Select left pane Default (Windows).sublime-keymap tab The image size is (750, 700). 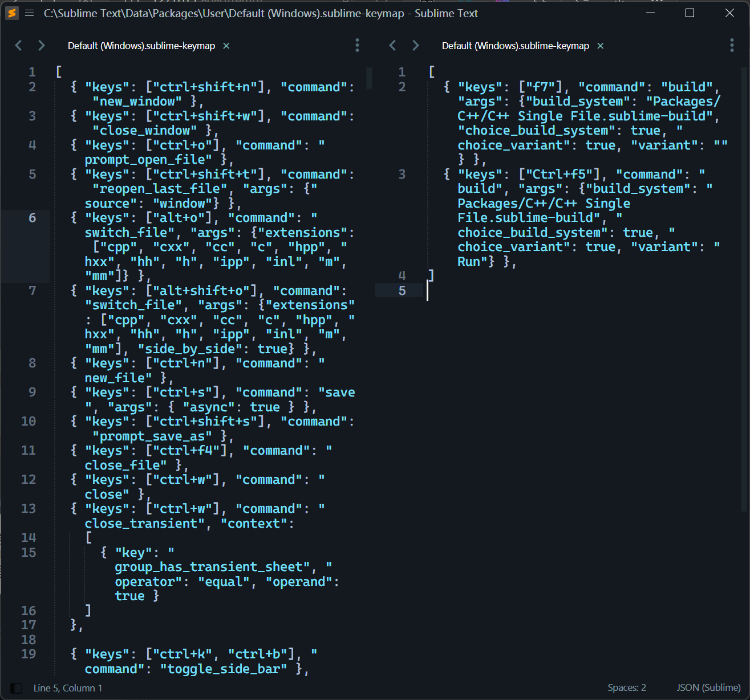(x=141, y=46)
